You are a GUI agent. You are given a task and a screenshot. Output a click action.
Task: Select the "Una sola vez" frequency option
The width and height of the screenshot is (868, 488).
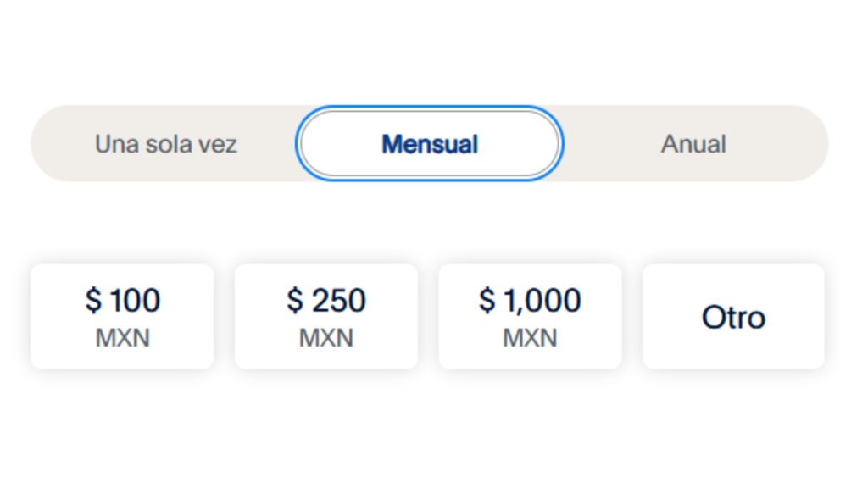click(x=166, y=144)
